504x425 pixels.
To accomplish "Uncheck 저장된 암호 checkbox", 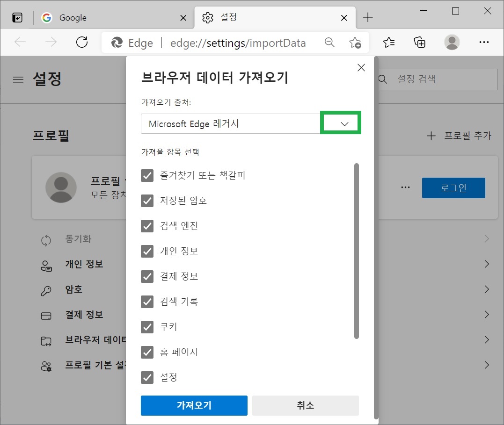I will [147, 201].
